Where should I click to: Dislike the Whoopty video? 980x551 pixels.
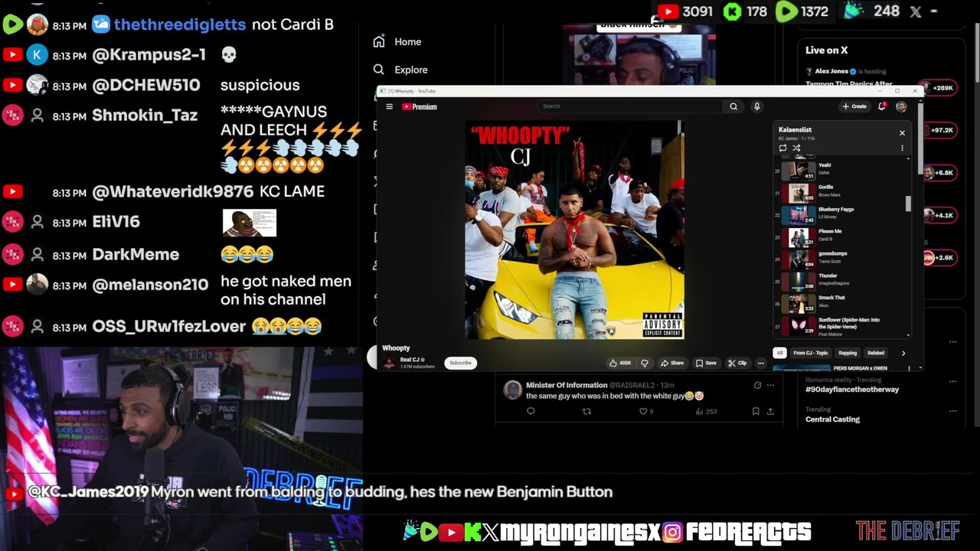[x=644, y=363]
